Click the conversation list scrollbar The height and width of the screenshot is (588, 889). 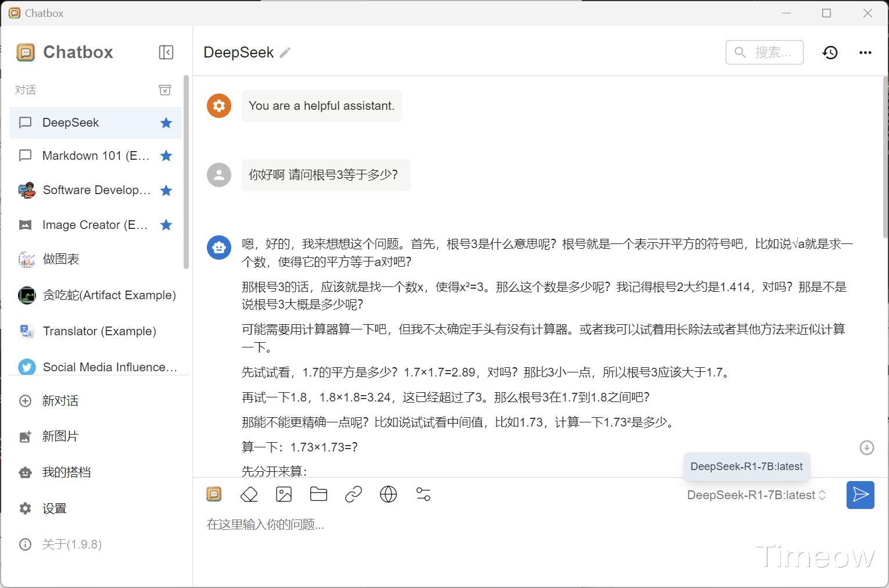pos(186,172)
